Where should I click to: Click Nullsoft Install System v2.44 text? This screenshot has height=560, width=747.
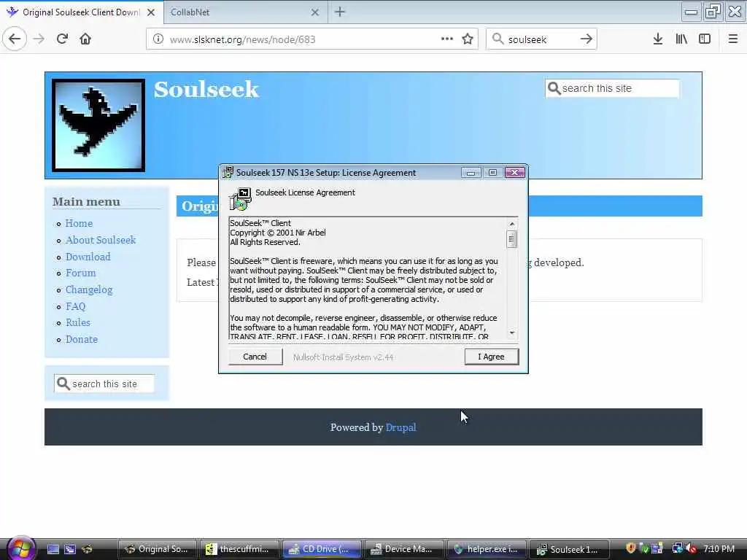(343, 357)
